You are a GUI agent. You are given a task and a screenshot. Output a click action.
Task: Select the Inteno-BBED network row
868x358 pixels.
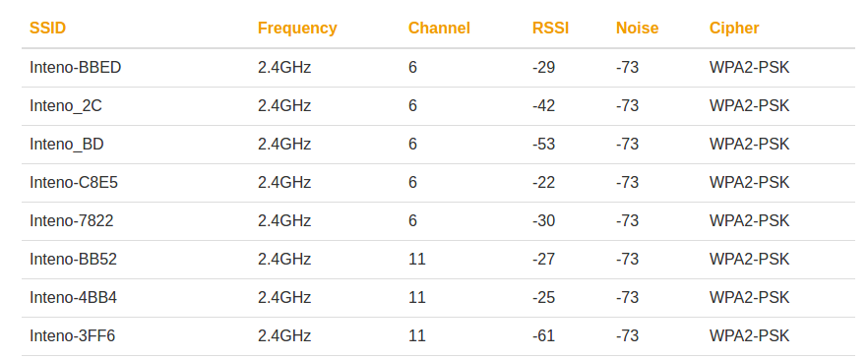(x=439, y=68)
